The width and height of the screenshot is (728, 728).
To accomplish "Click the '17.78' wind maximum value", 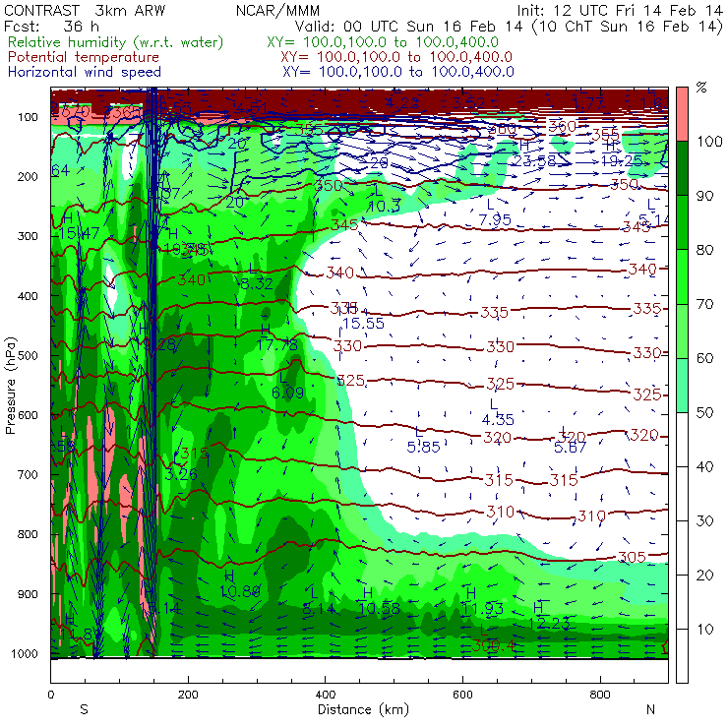I will pyautogui.click(x=276, y=344).
